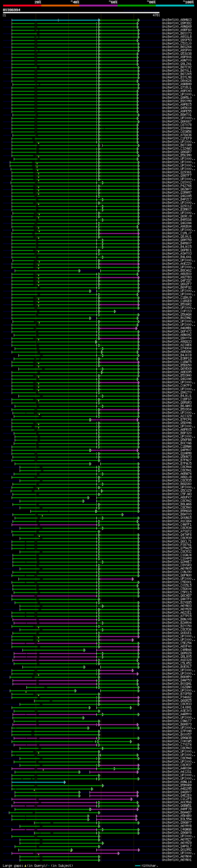Click the red ~20% identity color bar
Image resolution: width=197 pixels, height=868 pixels.
(x=22, y=6)
